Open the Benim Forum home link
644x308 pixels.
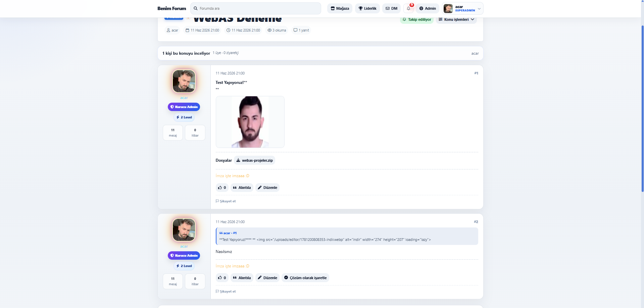(171, 8)
